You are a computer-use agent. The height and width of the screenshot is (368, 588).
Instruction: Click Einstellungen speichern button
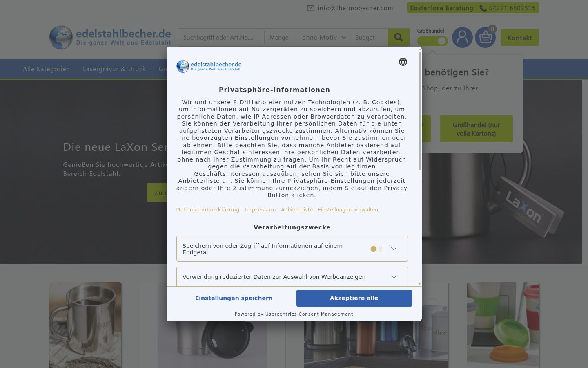[x=234, y=298]
